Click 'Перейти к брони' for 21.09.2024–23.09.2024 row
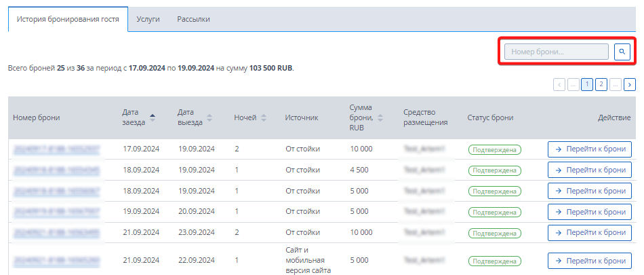The image size is (644, 275). (589, 233)
